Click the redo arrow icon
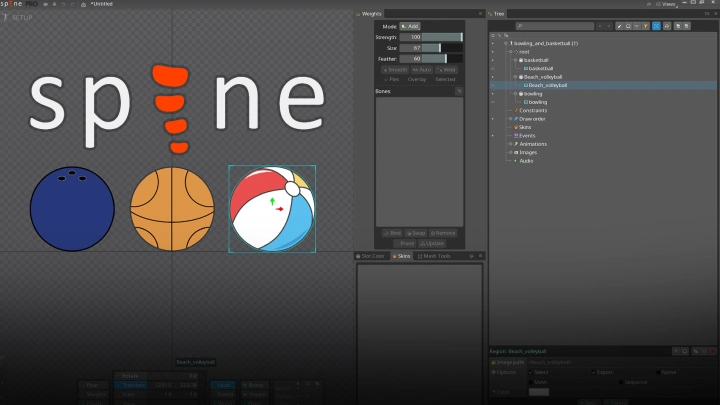This screenshot has height=405, width=720. 73,4
